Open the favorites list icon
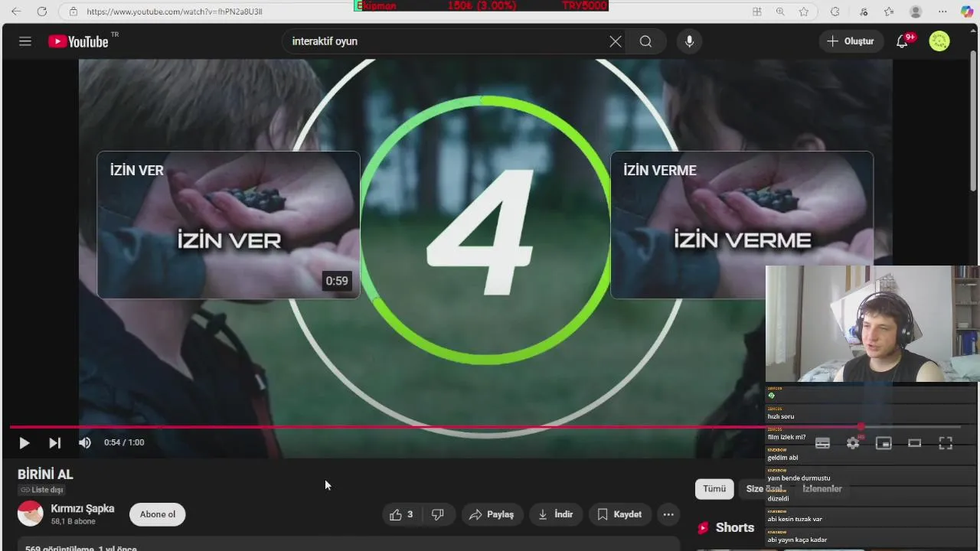This screenshot has height=551, width=980. point(889,11)
